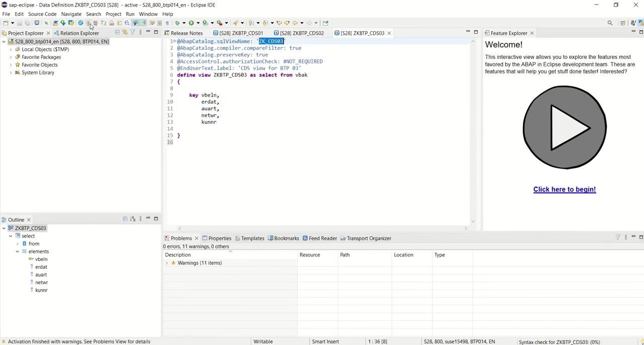644x345 pixels.
Task: Select kunnr element in Outline
Action: click(x=41, y=290)
